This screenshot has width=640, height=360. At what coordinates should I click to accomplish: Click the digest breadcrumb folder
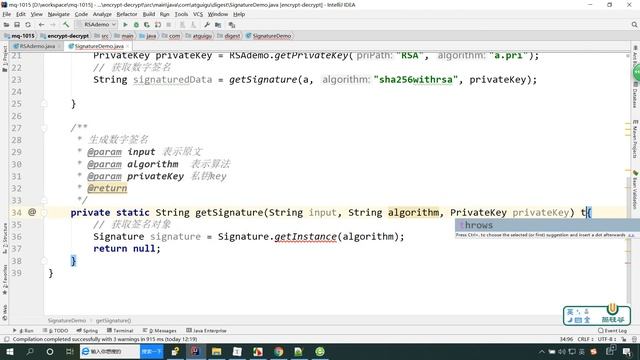tap(229, 36)
